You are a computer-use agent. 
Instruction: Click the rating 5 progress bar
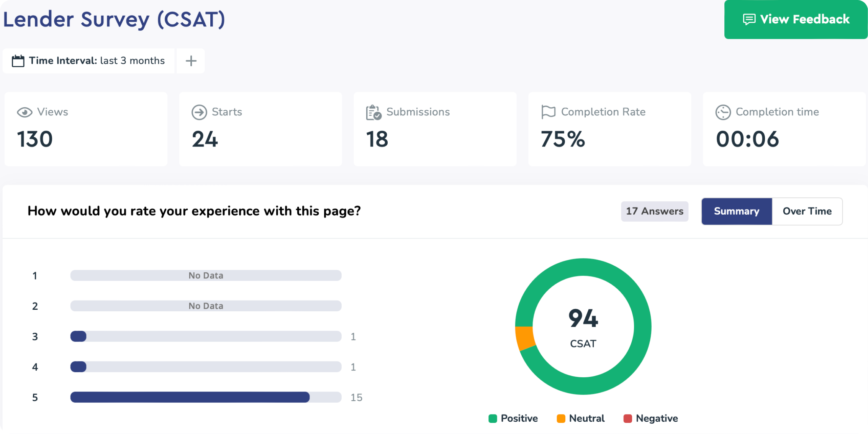(x=206, y=397)
